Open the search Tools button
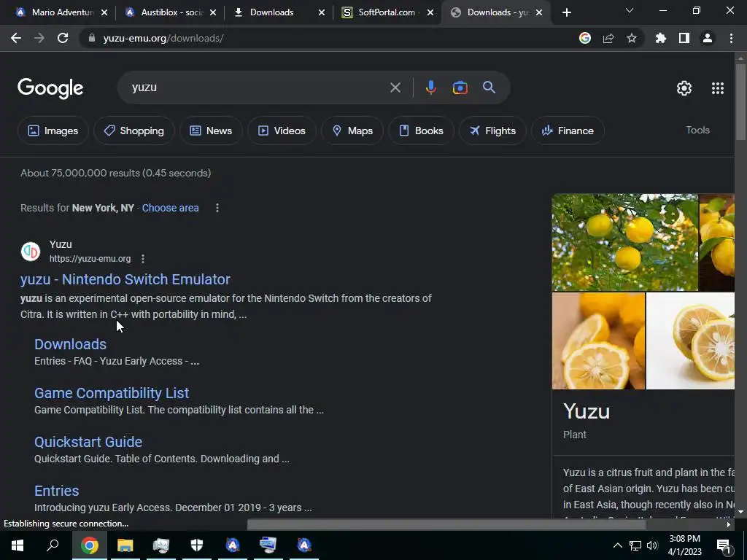 tap(697, 130)
